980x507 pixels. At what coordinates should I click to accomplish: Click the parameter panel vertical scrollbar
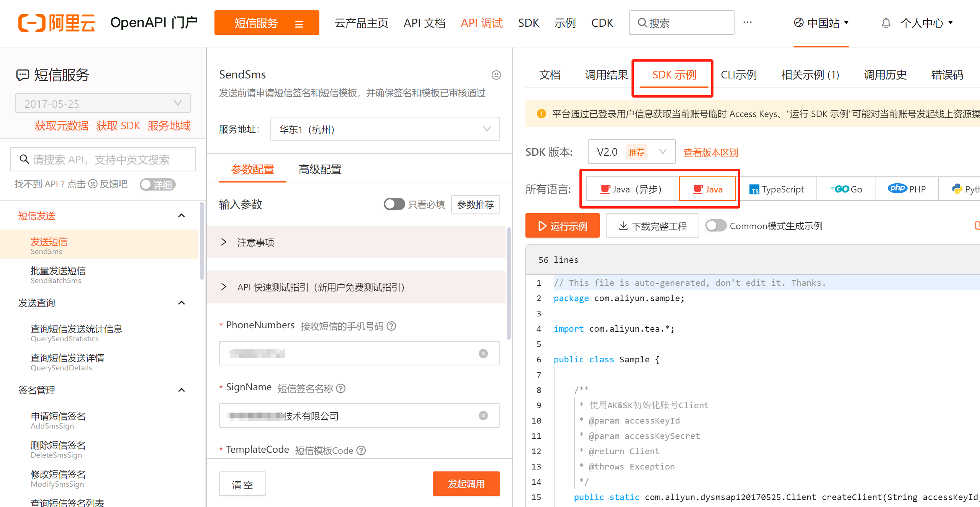click(509, 283)
